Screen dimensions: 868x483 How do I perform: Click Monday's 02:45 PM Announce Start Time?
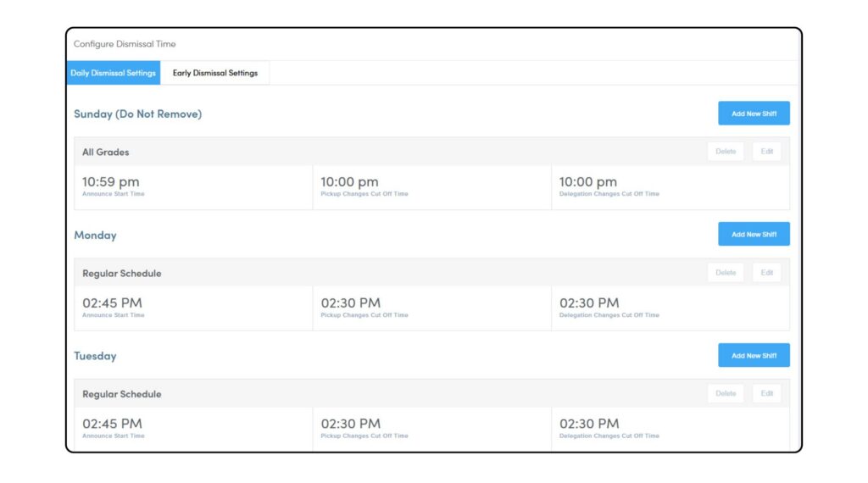[x=112, y=303]
